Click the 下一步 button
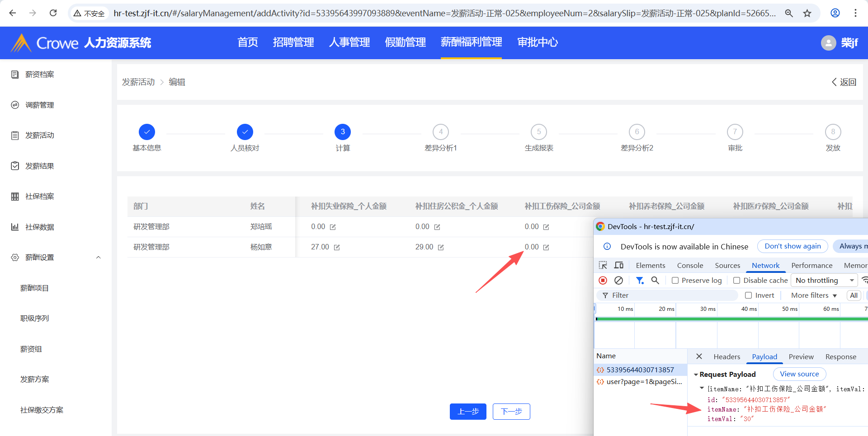Image resolution: width=868 pixels, height=436 pixels. pos(511,412)
